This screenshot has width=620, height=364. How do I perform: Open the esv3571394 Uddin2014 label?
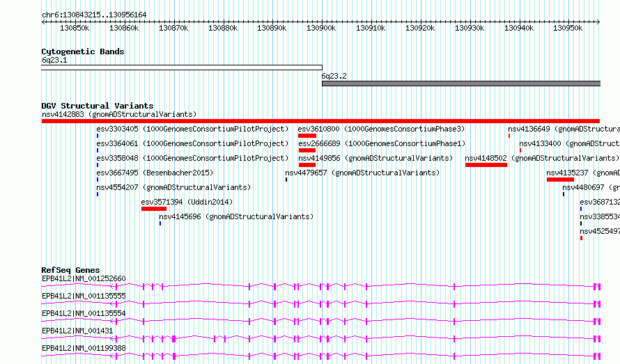[x=187, y=202]
